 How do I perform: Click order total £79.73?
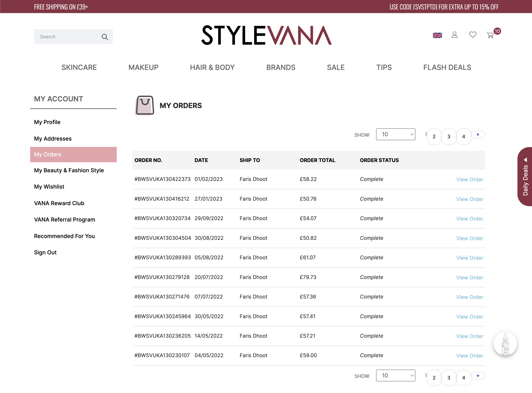308,277
